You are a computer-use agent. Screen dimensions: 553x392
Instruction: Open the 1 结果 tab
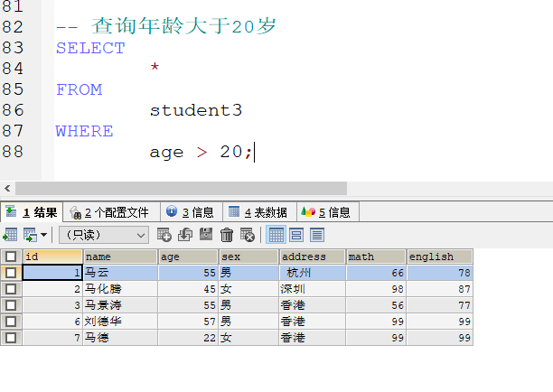tap(32, 212)
